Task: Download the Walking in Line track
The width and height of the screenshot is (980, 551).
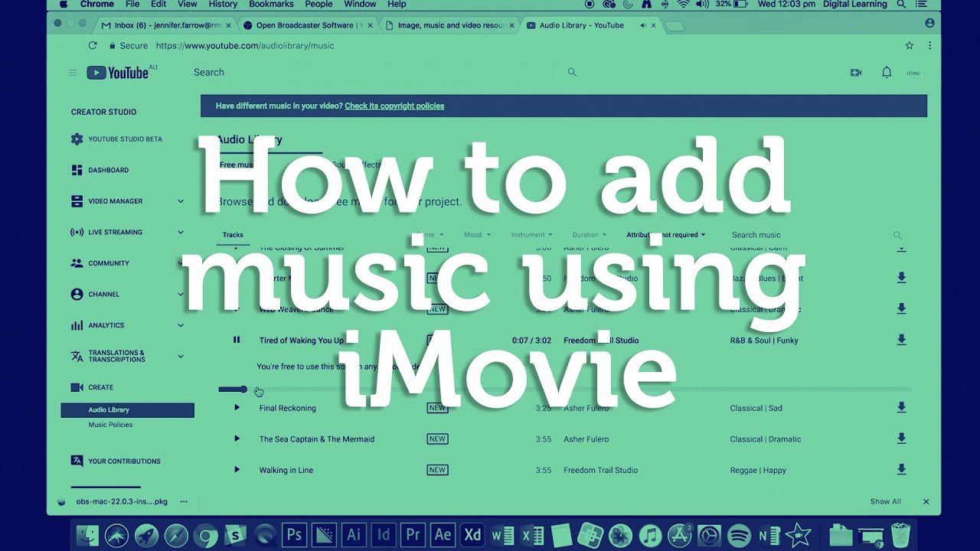Action: pos(901,470)
